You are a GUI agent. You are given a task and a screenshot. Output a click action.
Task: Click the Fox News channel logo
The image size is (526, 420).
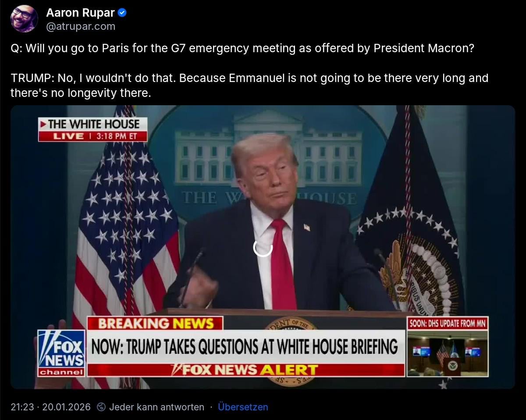(x=61, y=353)
